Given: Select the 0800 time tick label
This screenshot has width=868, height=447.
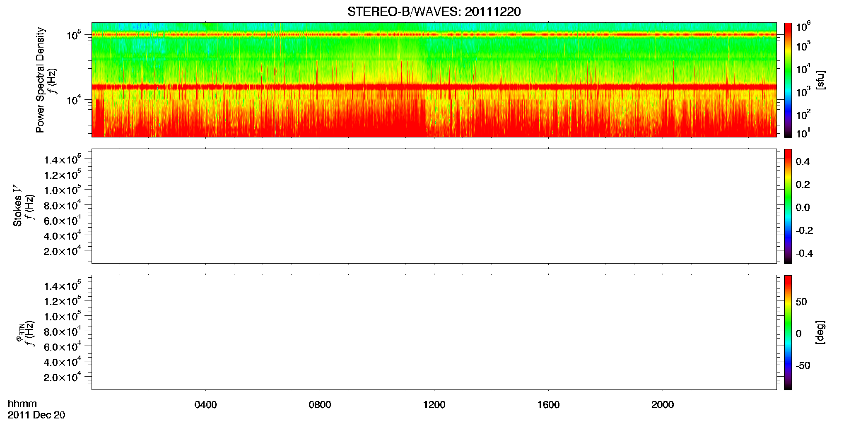Looking at the screenshot, I should tap(320, 405).
